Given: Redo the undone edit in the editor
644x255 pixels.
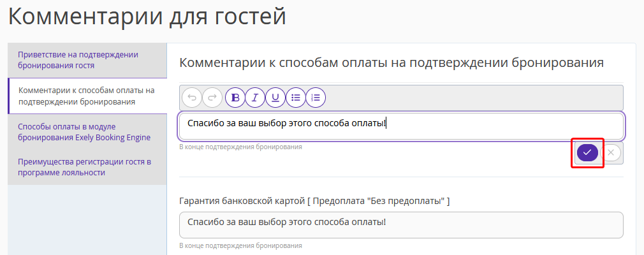Looking at the screenshot, I should (212, 98).
